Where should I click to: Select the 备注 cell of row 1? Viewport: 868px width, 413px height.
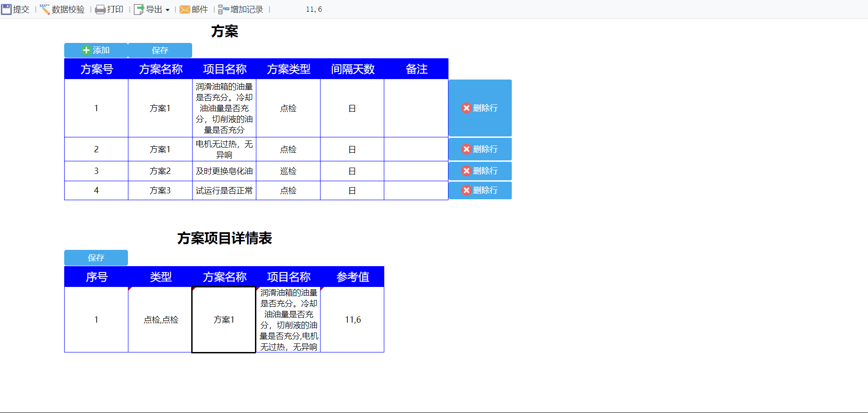416,108
